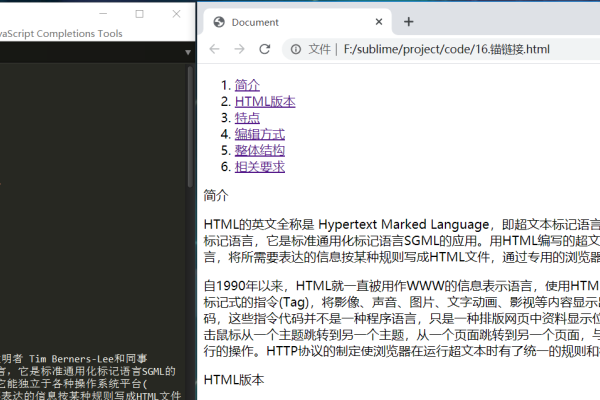Open Sublime's tab list dropdown arrow
The image size is (600, 400).
click(187, 52)
